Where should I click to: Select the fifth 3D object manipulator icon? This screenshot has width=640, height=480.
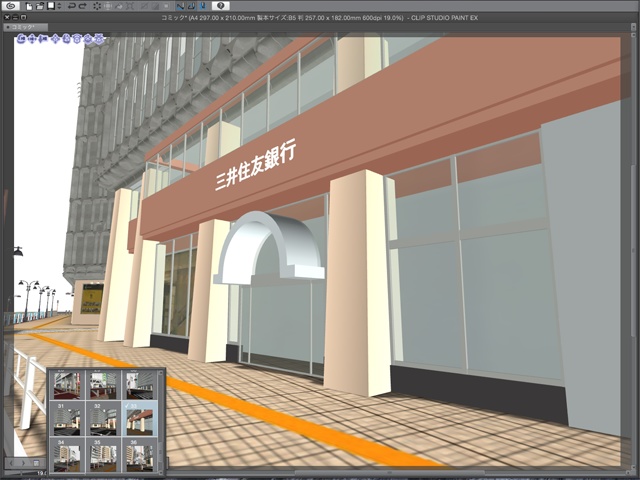pyautogui.click(x=67, y=39)
